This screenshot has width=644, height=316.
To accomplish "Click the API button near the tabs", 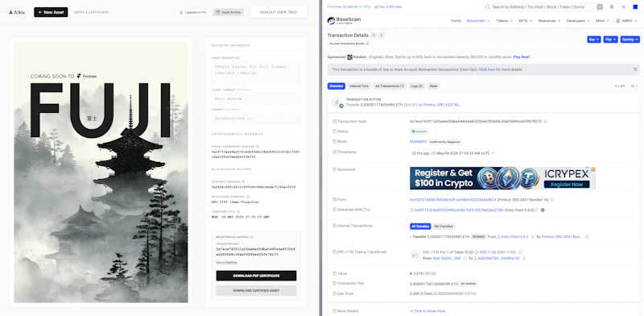I will tap(620, 86).
